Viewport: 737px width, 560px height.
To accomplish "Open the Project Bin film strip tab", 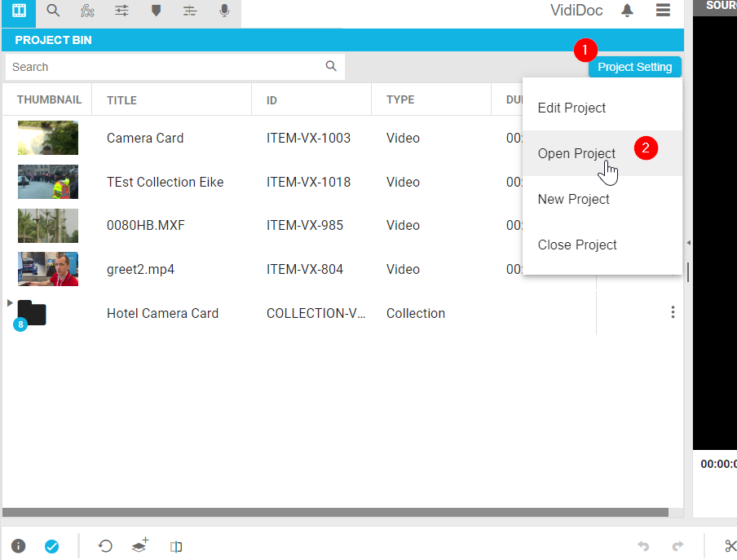I will pos(19,11).
